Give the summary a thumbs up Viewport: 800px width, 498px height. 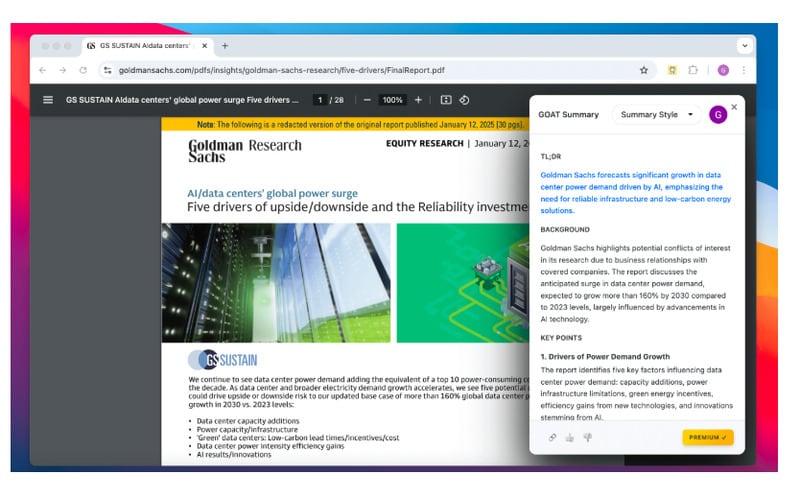click(570, 437)
